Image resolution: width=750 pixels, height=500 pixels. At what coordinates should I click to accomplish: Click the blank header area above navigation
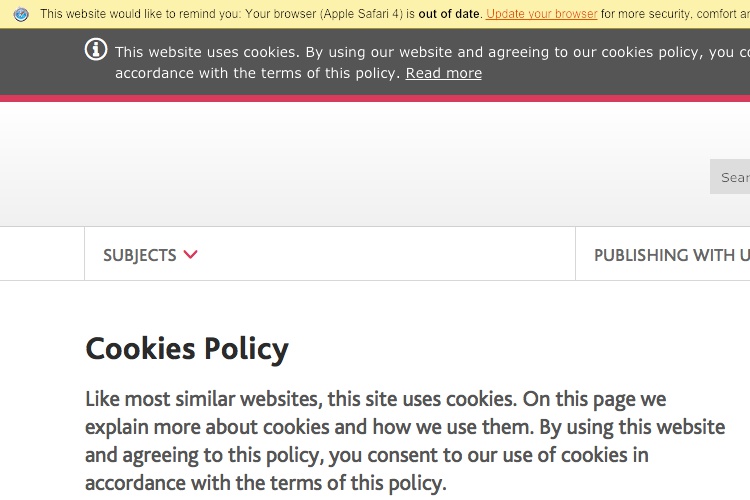tap(335, 164)
